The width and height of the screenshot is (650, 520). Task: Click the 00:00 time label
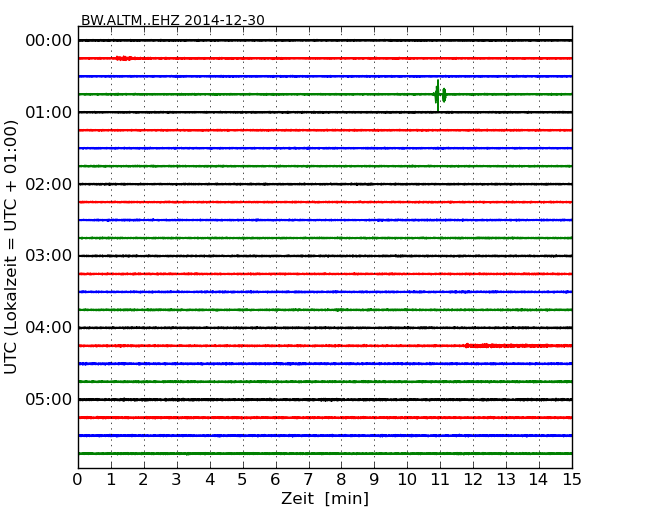pos(49,41)
